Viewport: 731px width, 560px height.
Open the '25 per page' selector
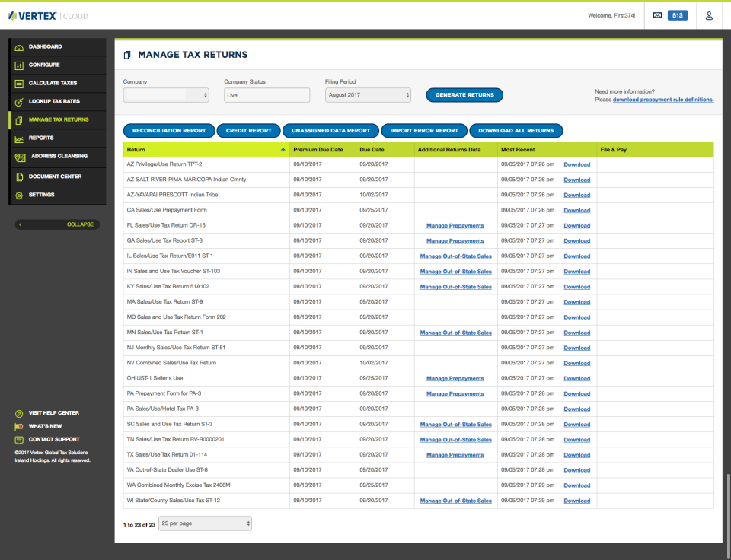(204, 523)
